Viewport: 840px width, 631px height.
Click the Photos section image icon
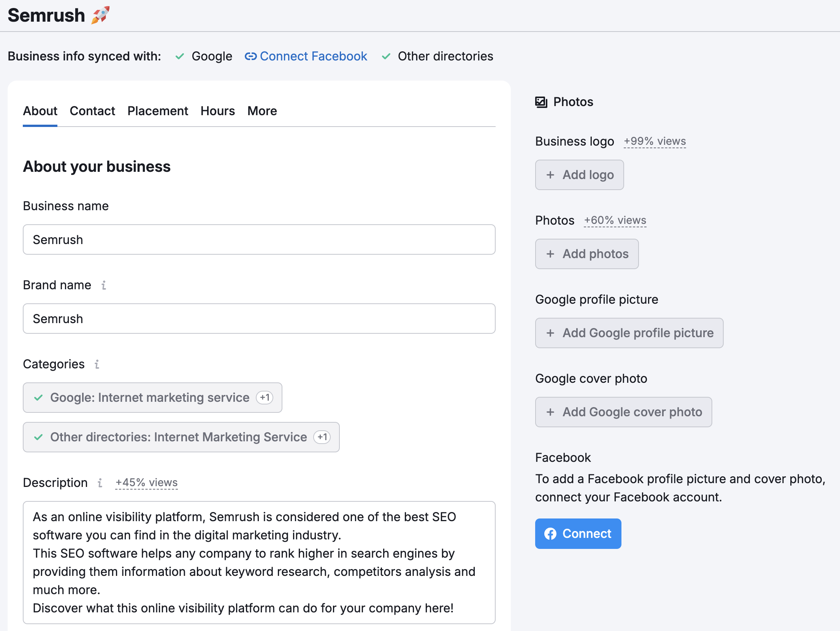pos(541,102)
